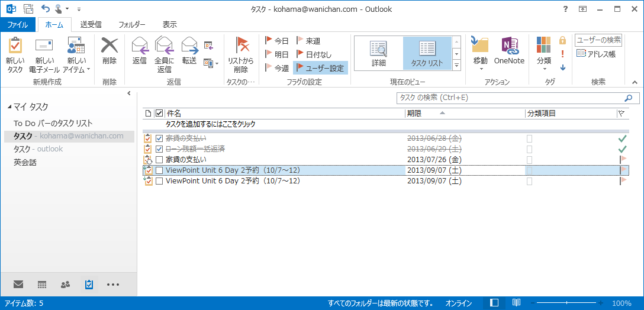Click the タスク の検索 field
644x310 pixels.
(509, 98)
